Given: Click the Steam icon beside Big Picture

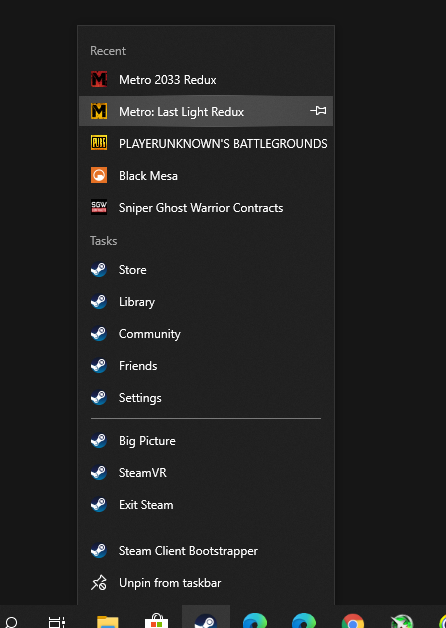Looking at the screenshot, I should pyautogui.click(x=99, y=441).
